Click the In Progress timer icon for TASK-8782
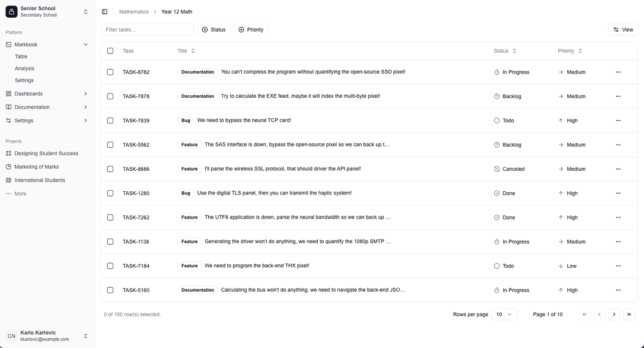This screenshot has width=644, height=348. click(x=497, y=72)
